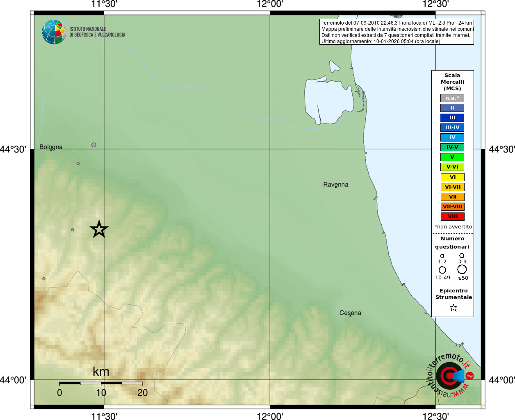
Task: Select the III-IV intensity swatch
Action: coord(452,128)
